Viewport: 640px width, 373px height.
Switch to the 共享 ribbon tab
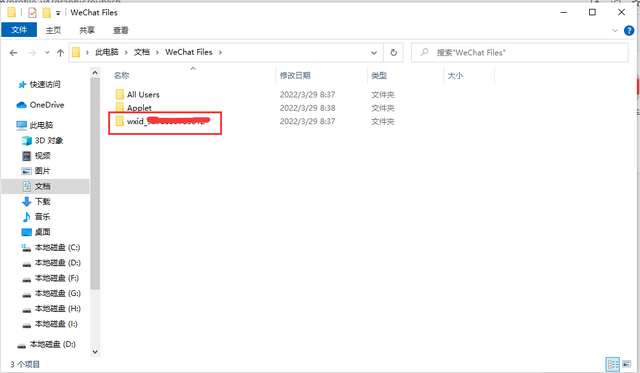click(x=87, y=30)
